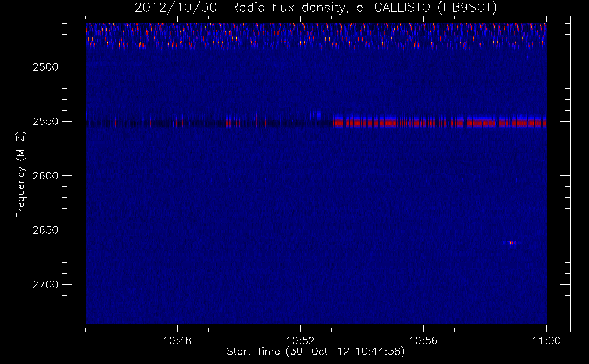Image resolution: width=589 pixels, height=364 pixels.
Task: Click the 2550 frequency tick label
Action: coord(45,122)
